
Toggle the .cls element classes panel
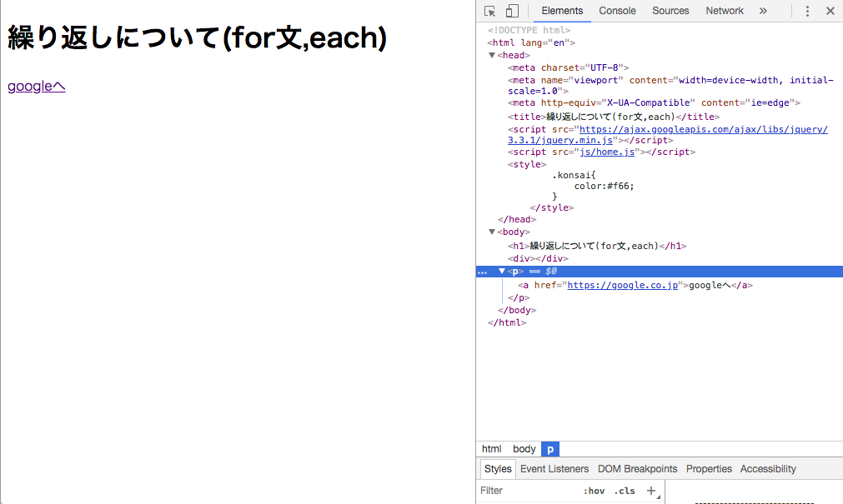[x=625, y=492]
